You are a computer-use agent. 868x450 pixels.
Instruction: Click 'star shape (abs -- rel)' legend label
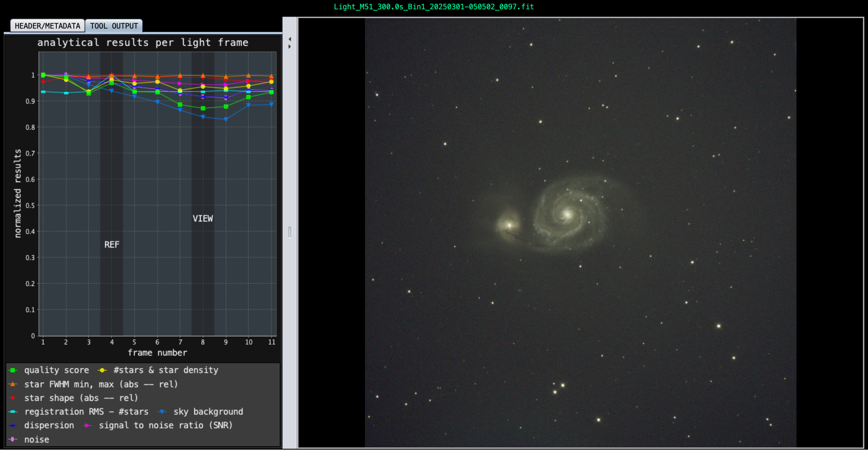(x=81, y=398)
